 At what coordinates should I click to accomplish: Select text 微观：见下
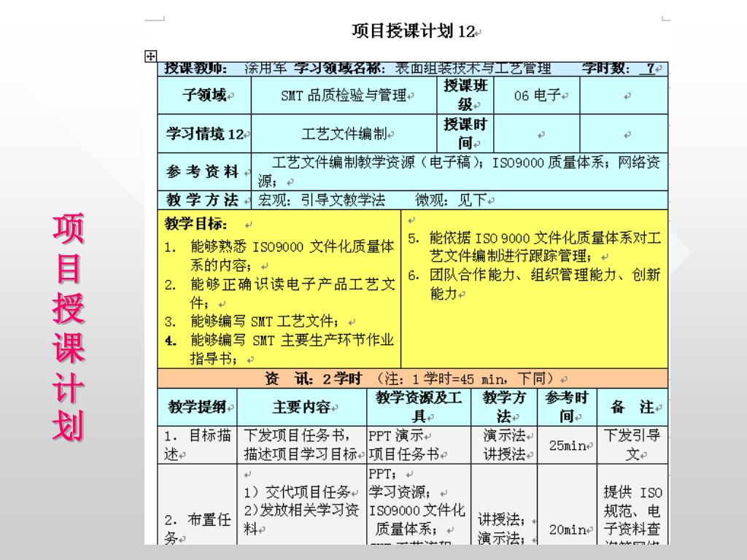pos(450,200)
